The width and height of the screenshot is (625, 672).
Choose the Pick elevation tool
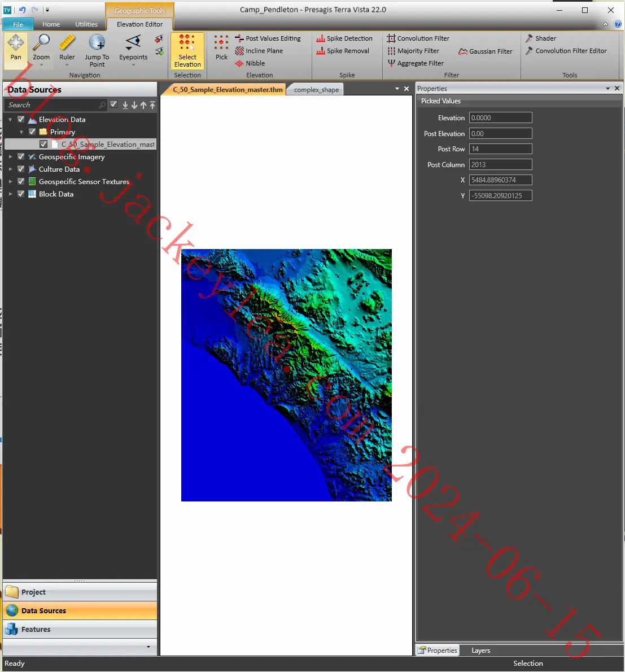coord(221,48)
